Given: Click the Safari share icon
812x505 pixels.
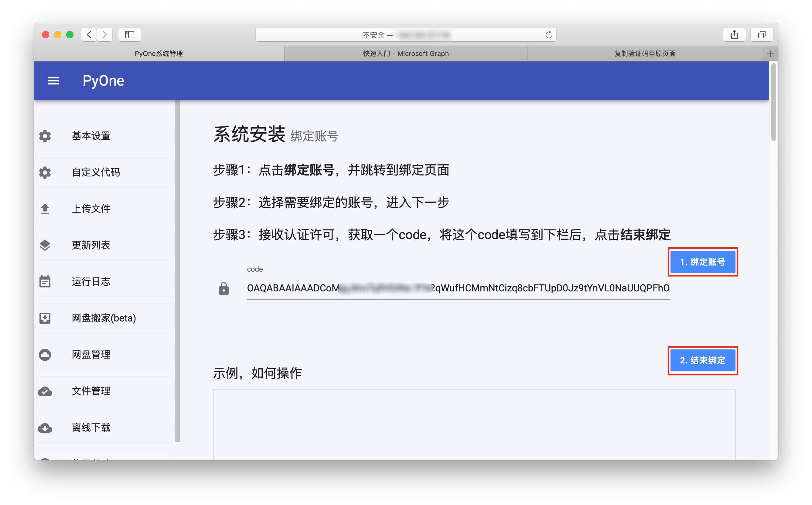Looking at the screenshot, I should [x=734, y=35].
